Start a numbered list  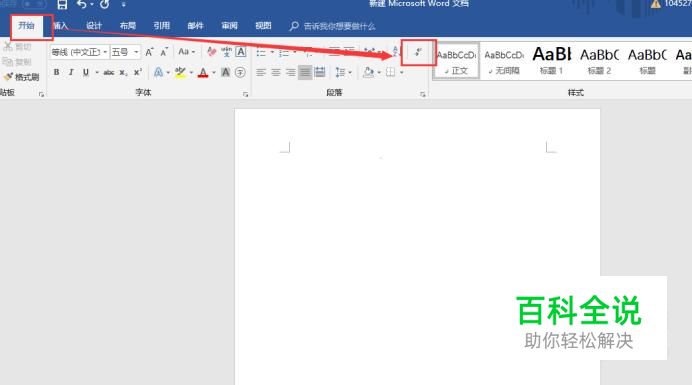[x=284, y=53]
